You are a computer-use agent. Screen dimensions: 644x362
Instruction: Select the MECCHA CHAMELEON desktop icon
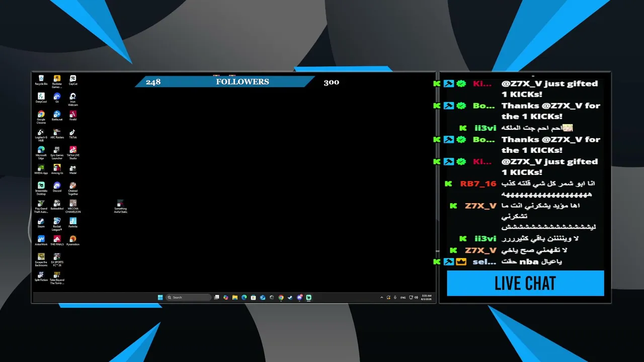coord(73,207)
